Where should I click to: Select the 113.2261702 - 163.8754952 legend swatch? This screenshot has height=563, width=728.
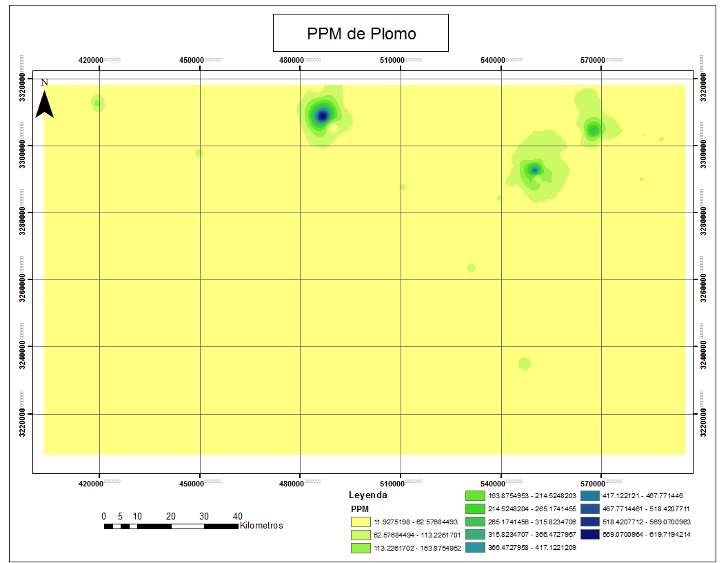tap(361, 548)
